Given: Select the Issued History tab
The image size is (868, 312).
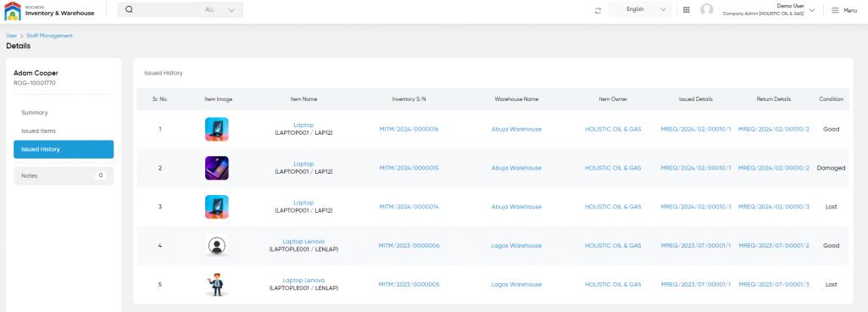Looking at the screenshot, I should tap(64, 149).
